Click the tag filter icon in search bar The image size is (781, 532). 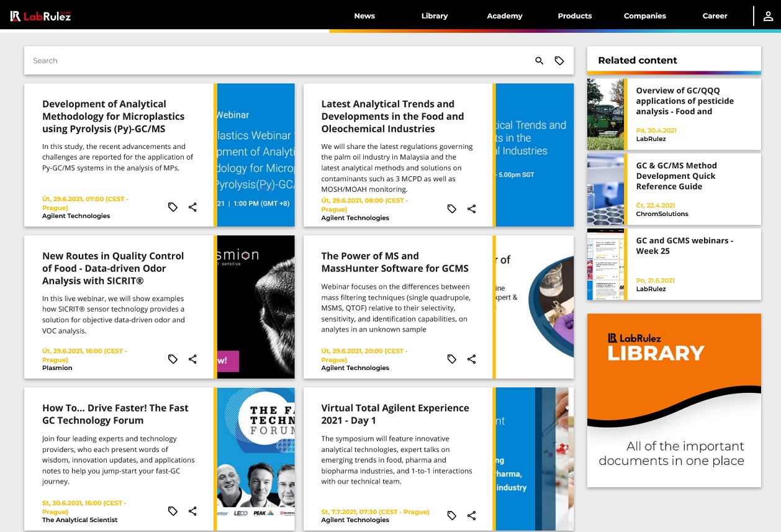(559, 61)
